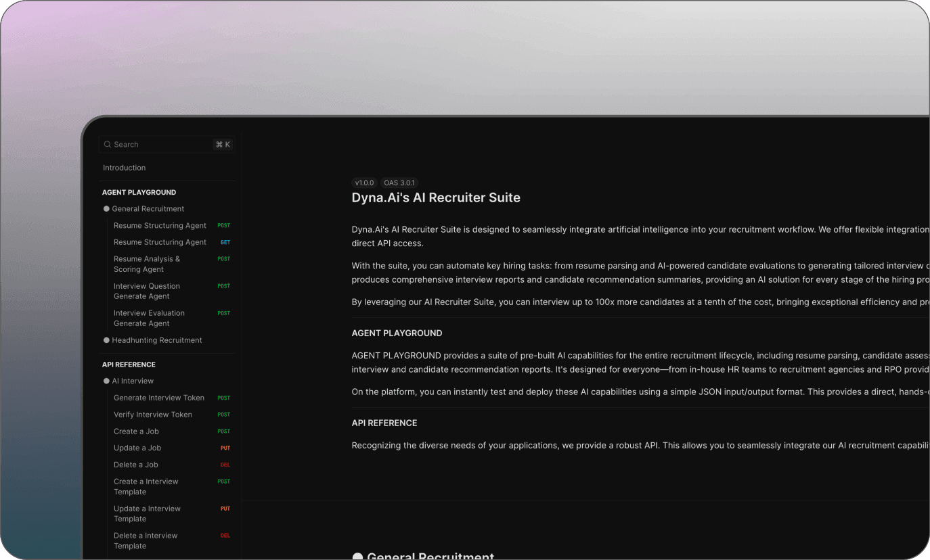This screenshot has height=560, width=930.
Task: Open the Introduction page in the sidebar
Action: coord(125,168)
